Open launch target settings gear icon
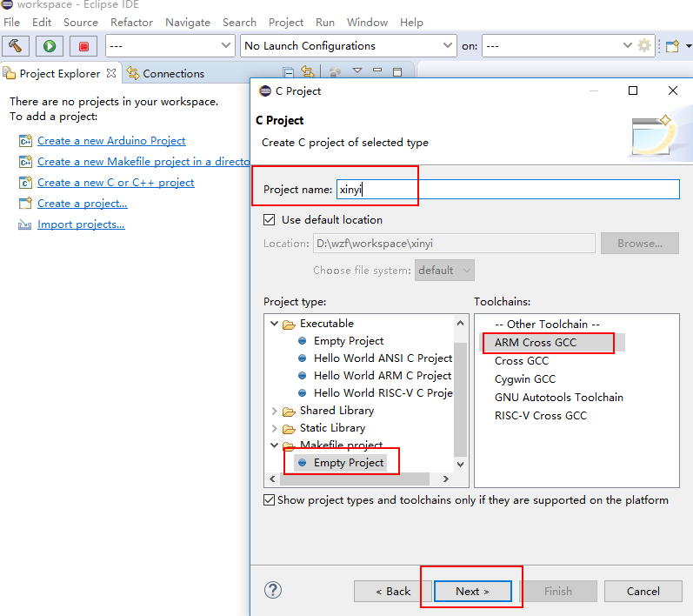This screenshot has height=616, width=693. click(644, 45)
